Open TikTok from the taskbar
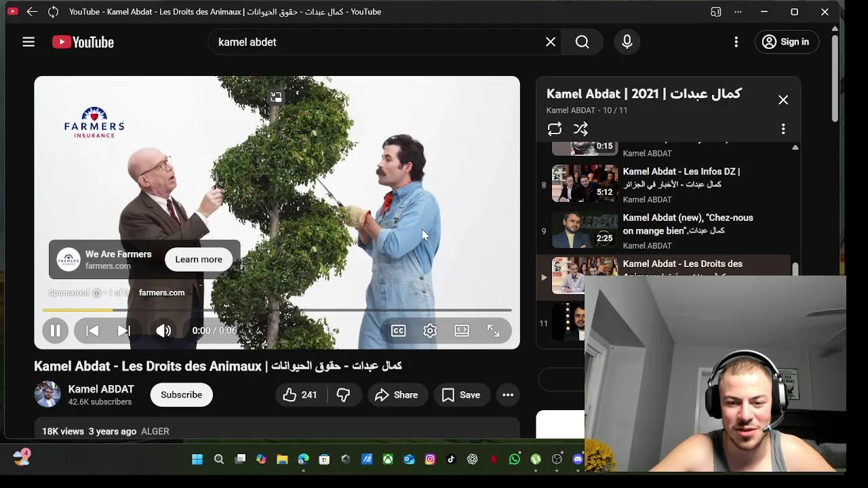 (451, 460)
